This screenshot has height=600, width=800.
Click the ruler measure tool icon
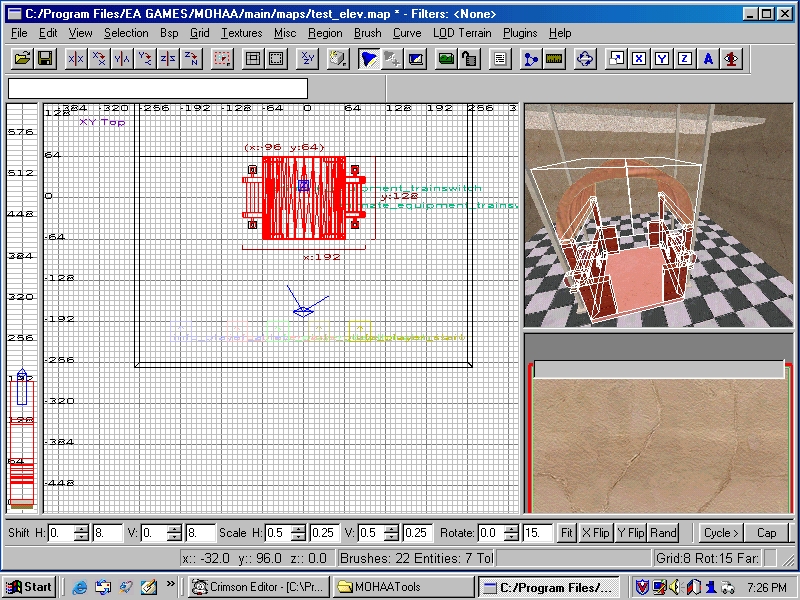click(x=555, y=59)
